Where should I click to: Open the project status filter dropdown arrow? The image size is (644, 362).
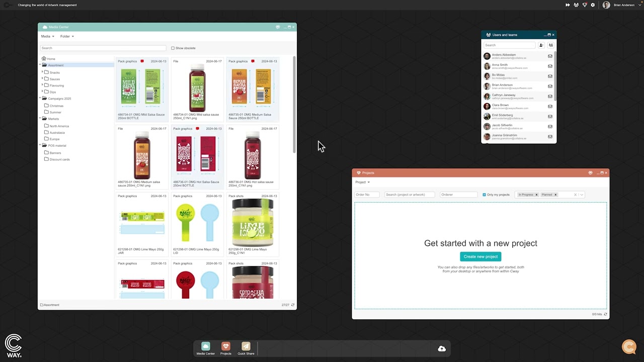click(582, 195)
